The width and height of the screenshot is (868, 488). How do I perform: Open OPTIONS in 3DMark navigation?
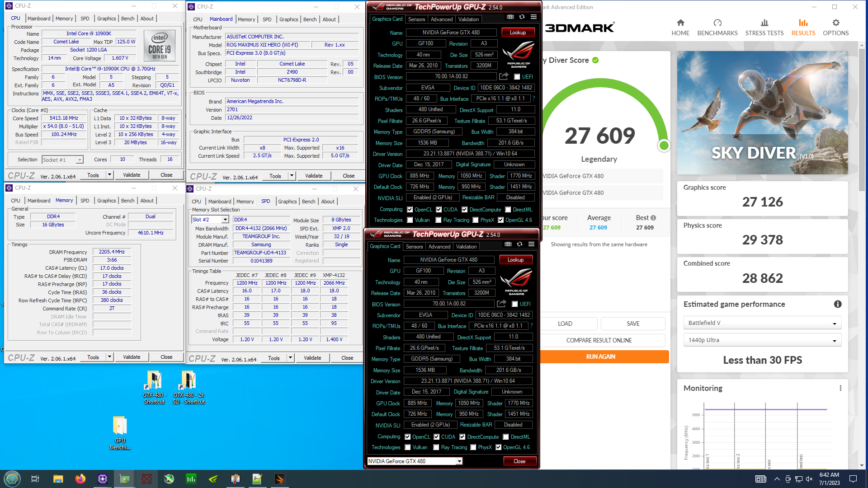click(x=835, y=28)
